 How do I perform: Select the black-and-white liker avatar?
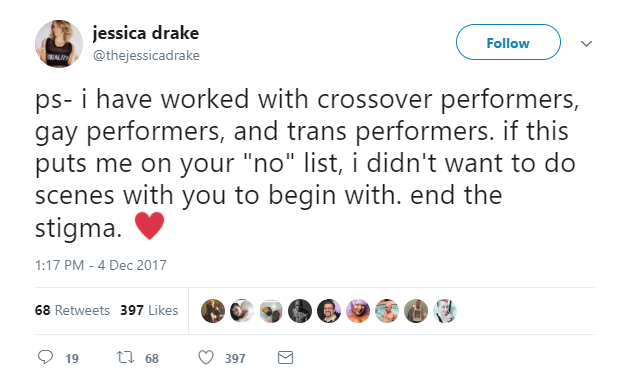[x=300, y=311]
